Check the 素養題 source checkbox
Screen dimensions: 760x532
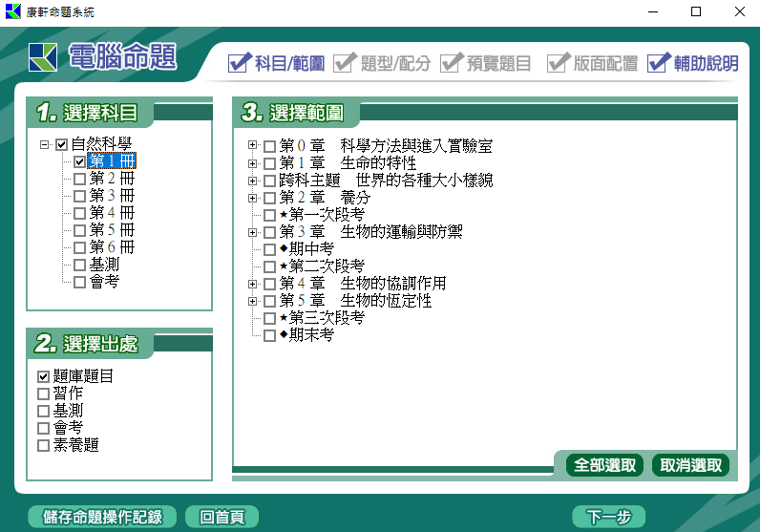43,445
